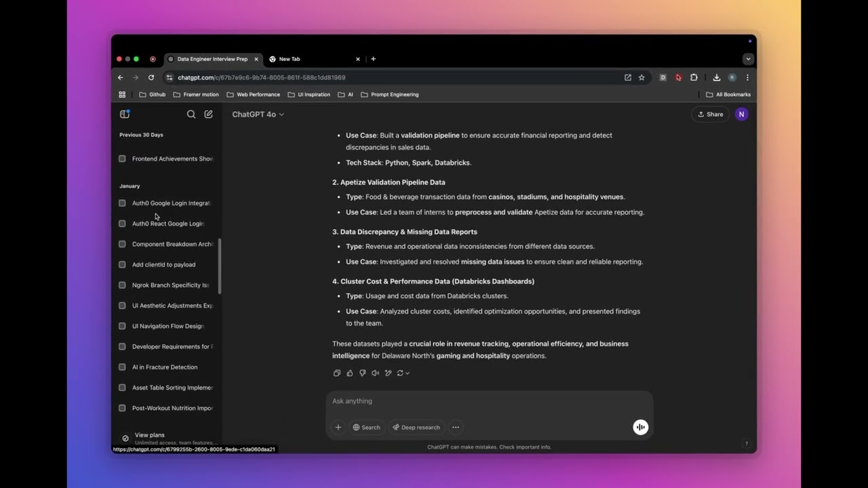Image resolution: width=868 pixels, height=488 pixels.
Task: Click the Share button
Action: [x=711, y=115]
